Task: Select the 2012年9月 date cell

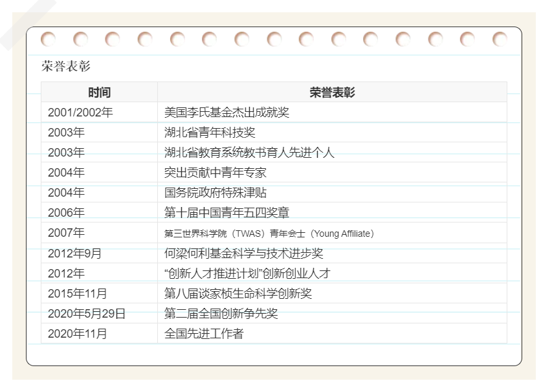Action: pyautogui.click(x=74, y=254)
